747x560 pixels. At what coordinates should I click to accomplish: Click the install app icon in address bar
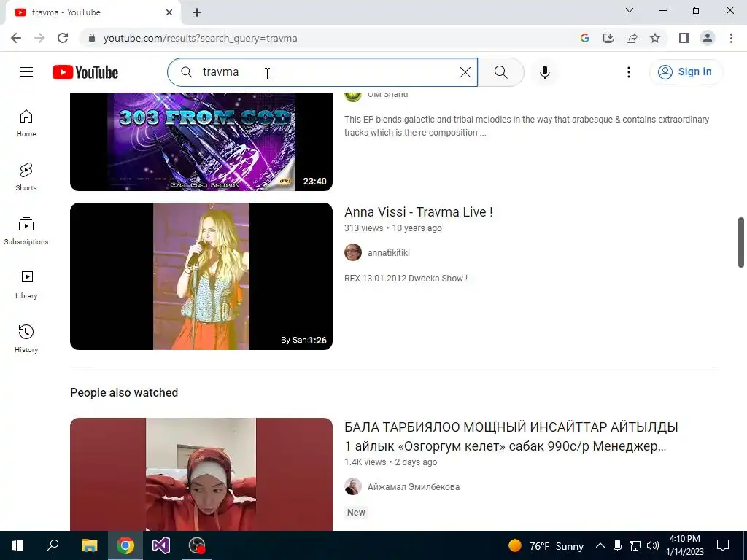(608, 38)
